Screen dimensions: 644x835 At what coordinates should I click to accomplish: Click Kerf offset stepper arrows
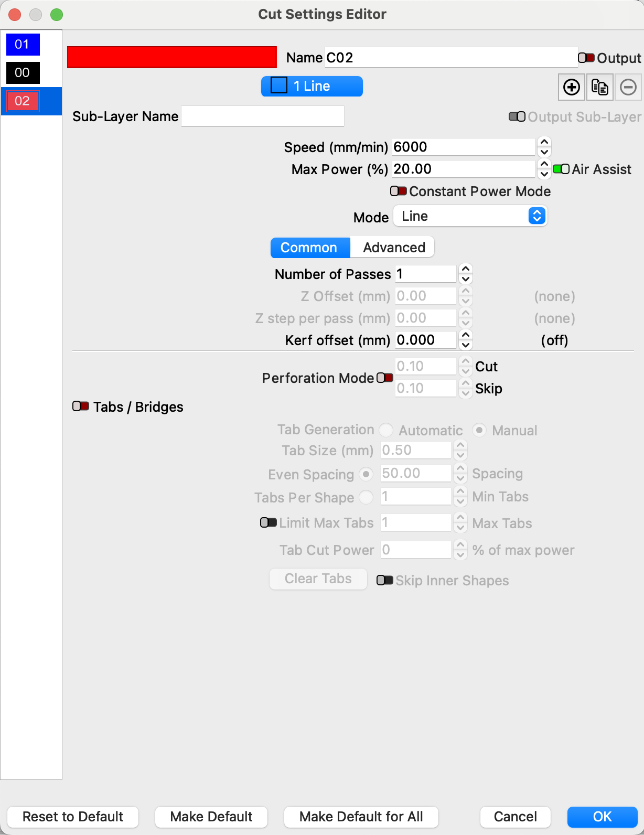(x=466, y=340)
